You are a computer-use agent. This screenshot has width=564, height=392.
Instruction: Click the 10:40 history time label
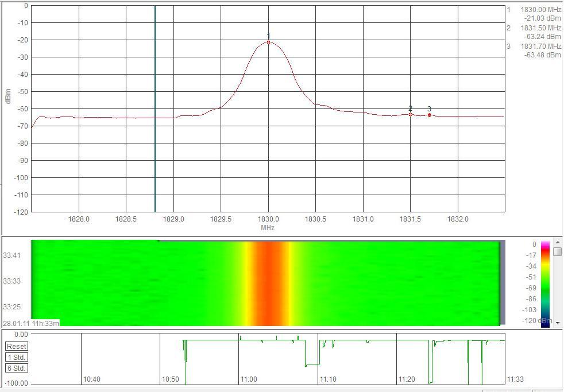(x=92, y=379)
